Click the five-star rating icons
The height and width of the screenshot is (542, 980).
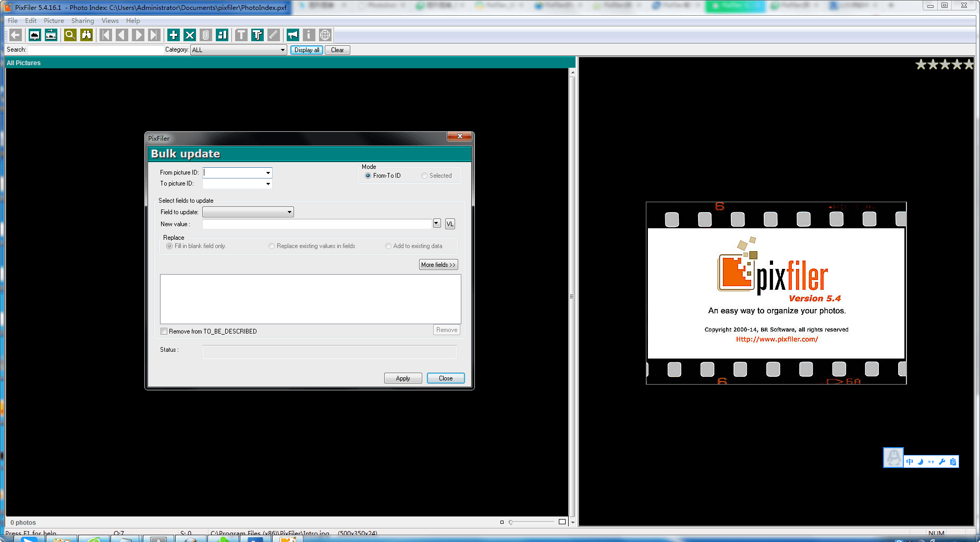pyautogui.click(x=945, y=65)
